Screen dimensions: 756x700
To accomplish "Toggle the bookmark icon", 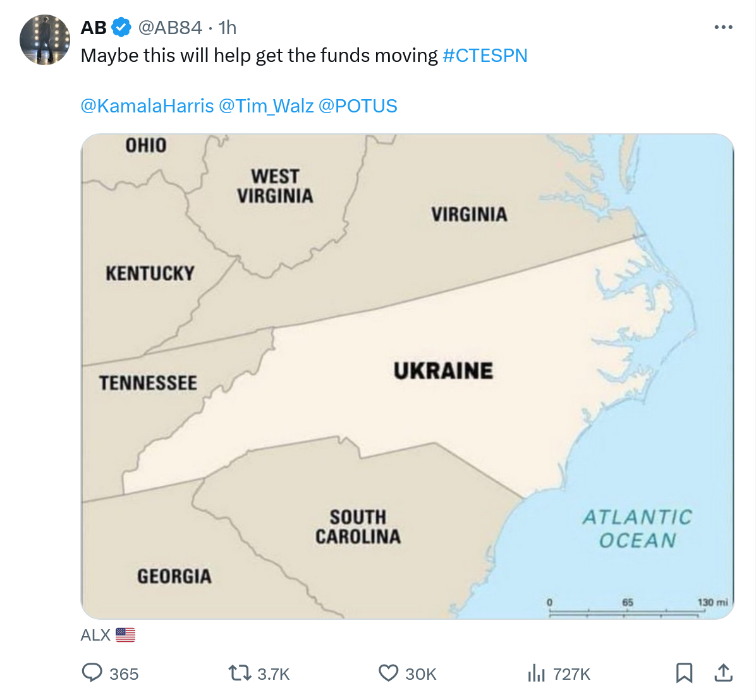I will [x=684, y=673].
